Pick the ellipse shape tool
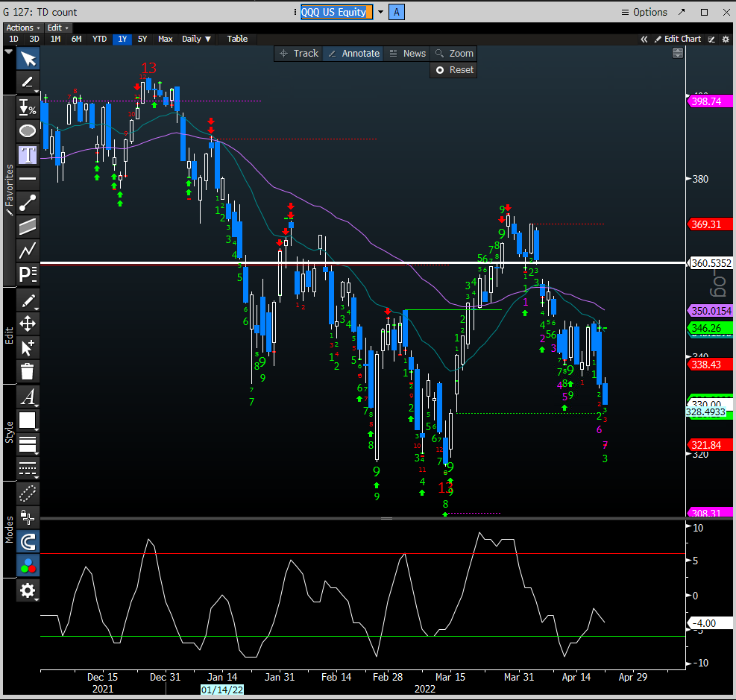The image size is (736, 700). (28, 131)
